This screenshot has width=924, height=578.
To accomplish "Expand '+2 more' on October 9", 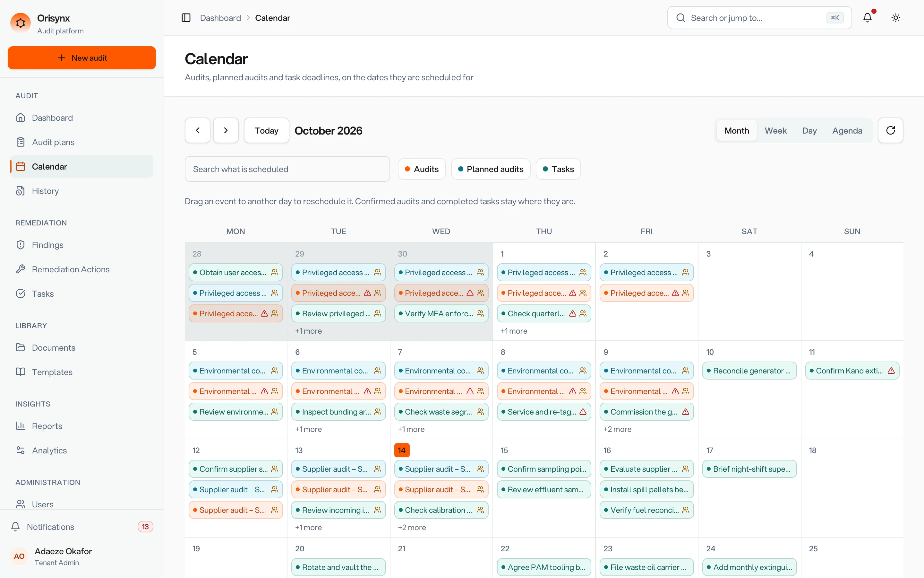I will pos(617,429).
